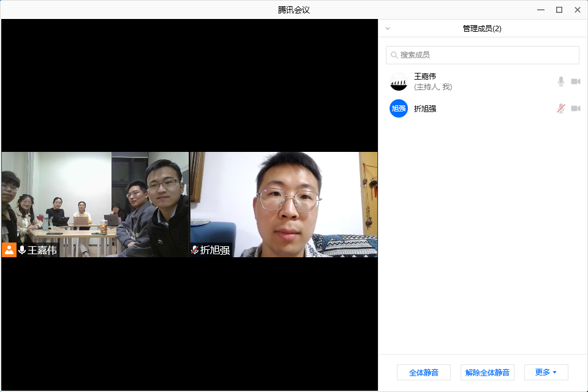588x392 pixels.
Task: Click the muted mic icon on 折旭强's video label
Action: (x=195, y=250)
